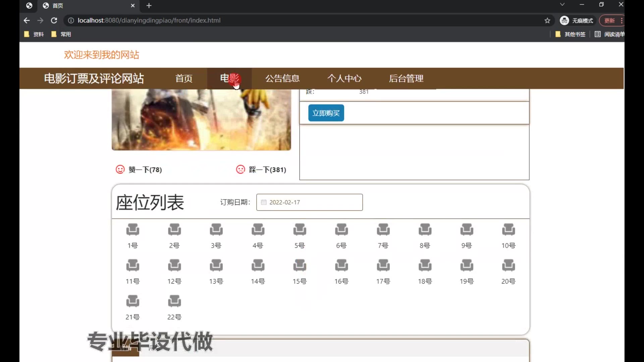
Task: Select seat 10号 sofa icon
Action: [x=508, y=230]
